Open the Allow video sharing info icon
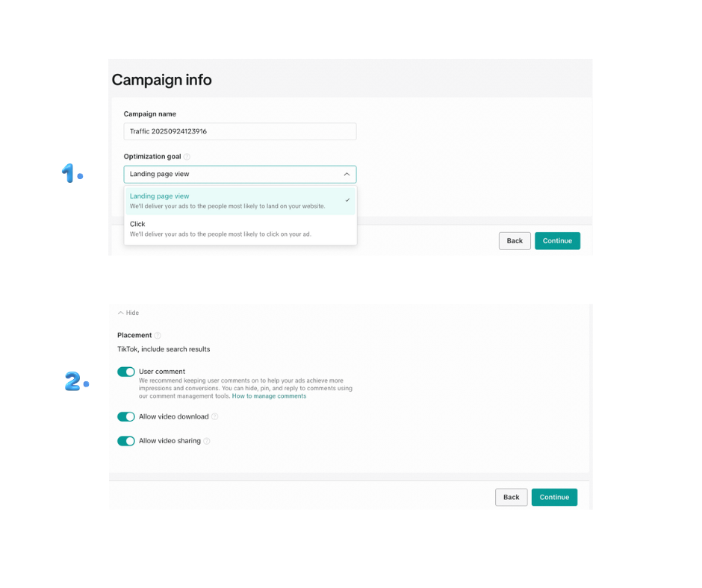The height and width of the screenshot is (588, 702). tap(207, 441)
